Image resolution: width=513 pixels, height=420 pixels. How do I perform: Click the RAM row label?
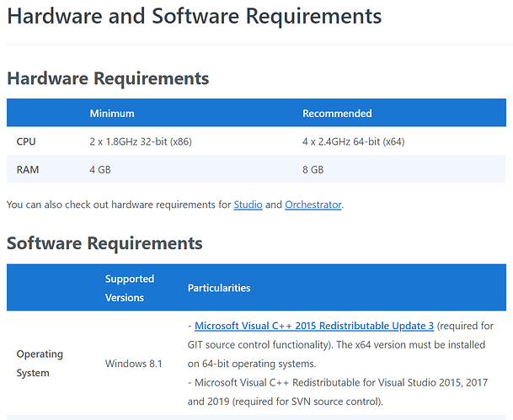click(x=28, y=169)
